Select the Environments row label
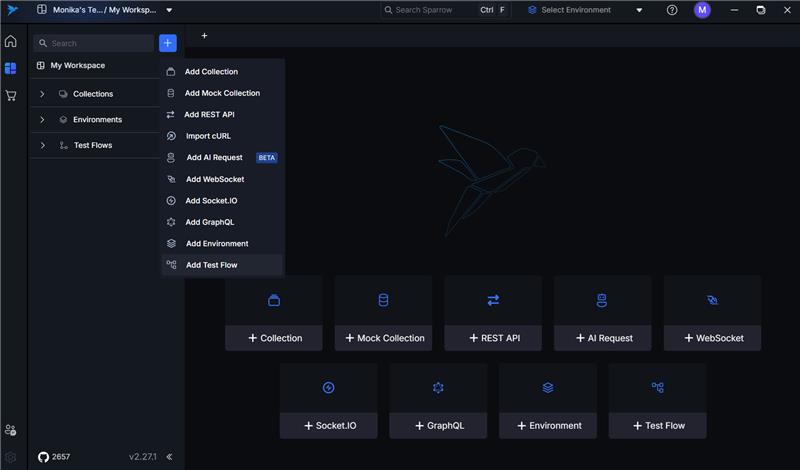 (x=97, y=119)
